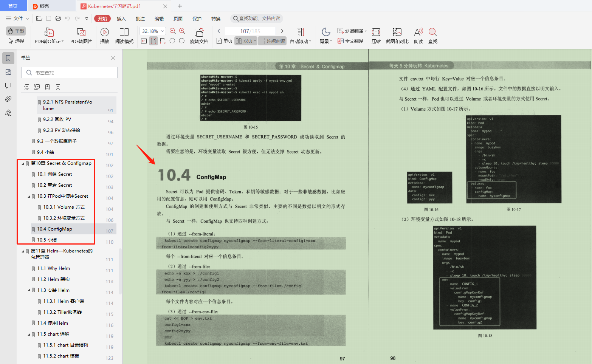The height and width of the screenshot is (364, 592).
Task: Click the 书签查找 bookmark search field
Action: (x=69, y=73)
